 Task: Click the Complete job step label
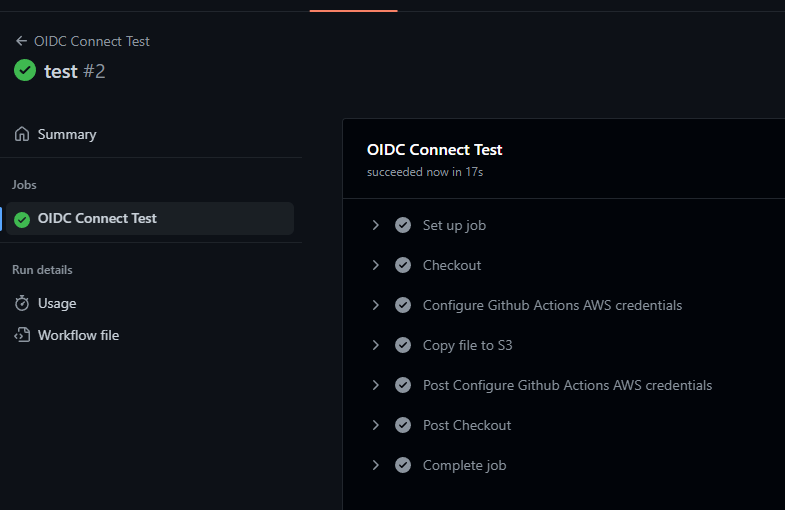[464, 466]
